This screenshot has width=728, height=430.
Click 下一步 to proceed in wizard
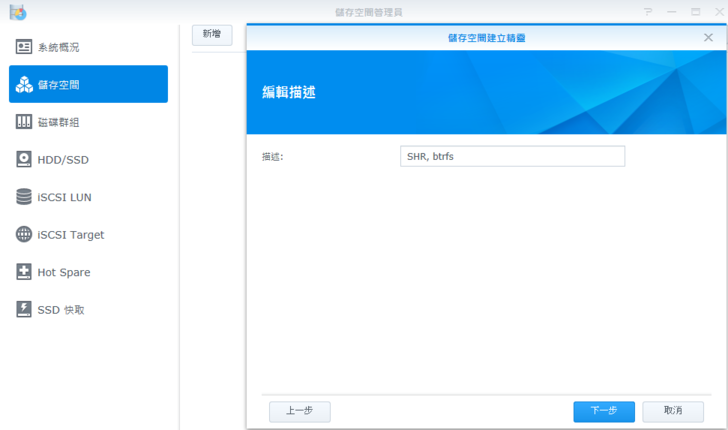[x=603, y=411]
